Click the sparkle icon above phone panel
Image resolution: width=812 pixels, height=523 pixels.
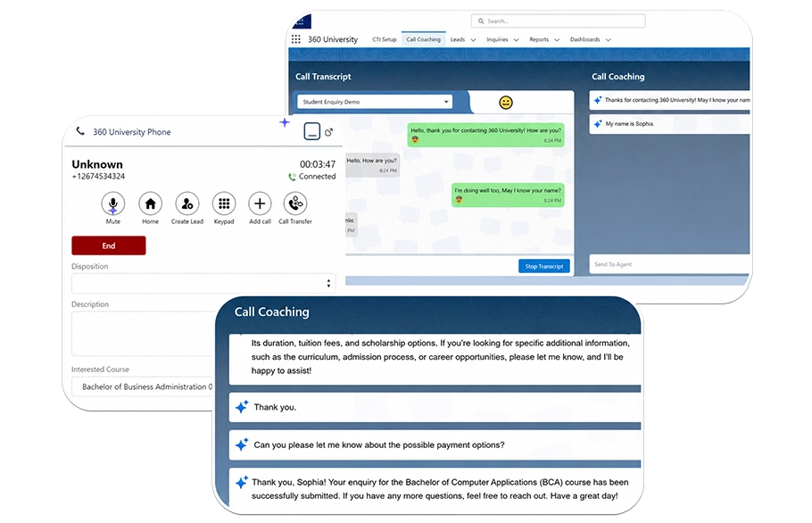coord(285,123)
